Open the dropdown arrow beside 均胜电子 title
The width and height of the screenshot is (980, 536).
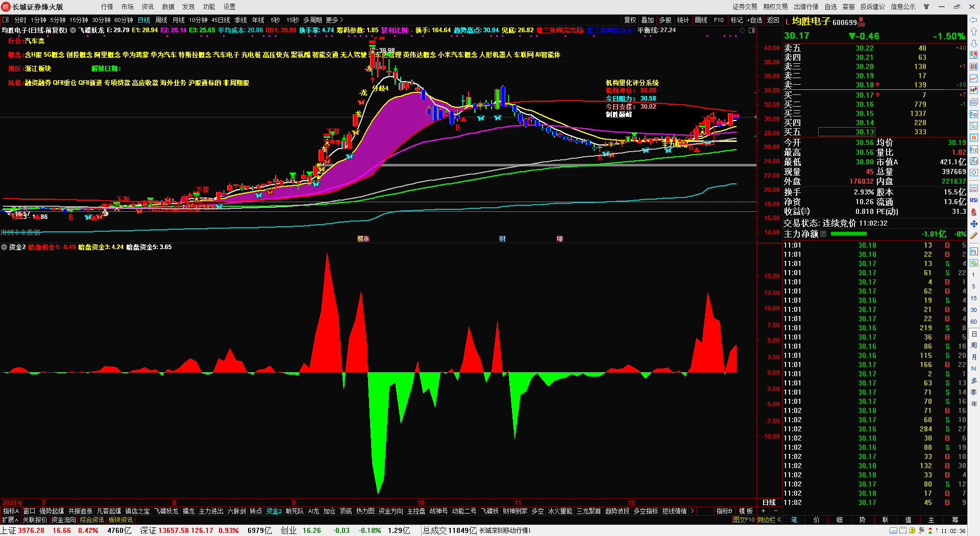tap(73, 31)
